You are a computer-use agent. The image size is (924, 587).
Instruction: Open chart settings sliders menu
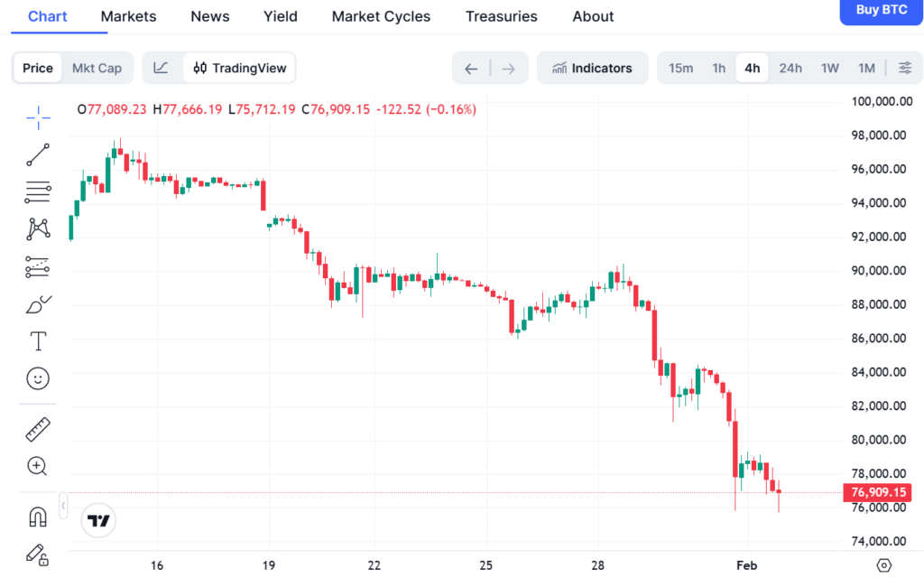pyautogui.click(x=905, y=68)
